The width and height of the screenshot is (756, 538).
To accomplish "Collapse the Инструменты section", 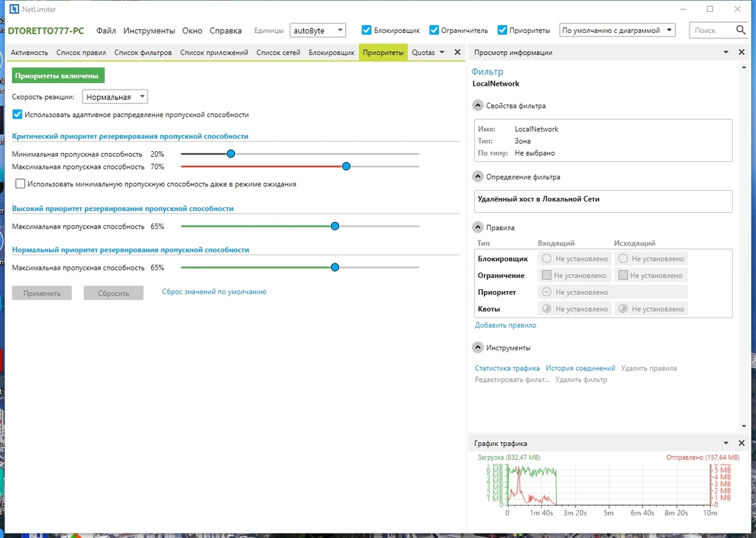I will (x=478, y=348).
